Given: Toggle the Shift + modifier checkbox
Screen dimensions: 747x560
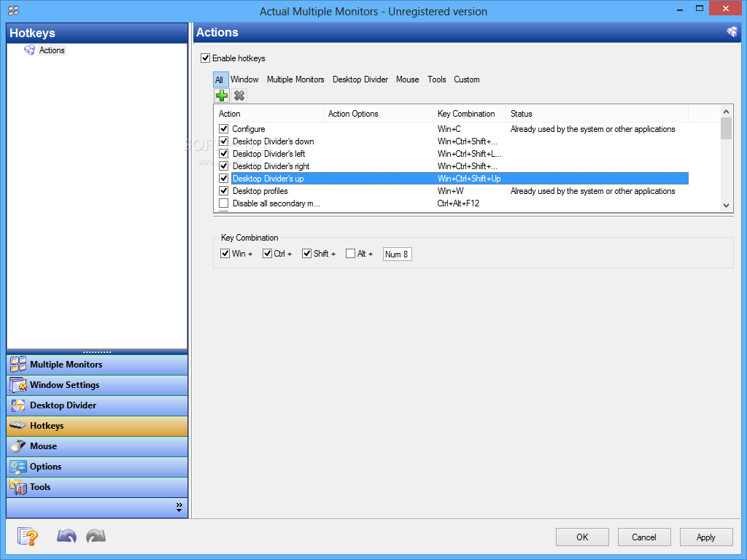Looking at the screenshot, I should click(x=307, y=253).
